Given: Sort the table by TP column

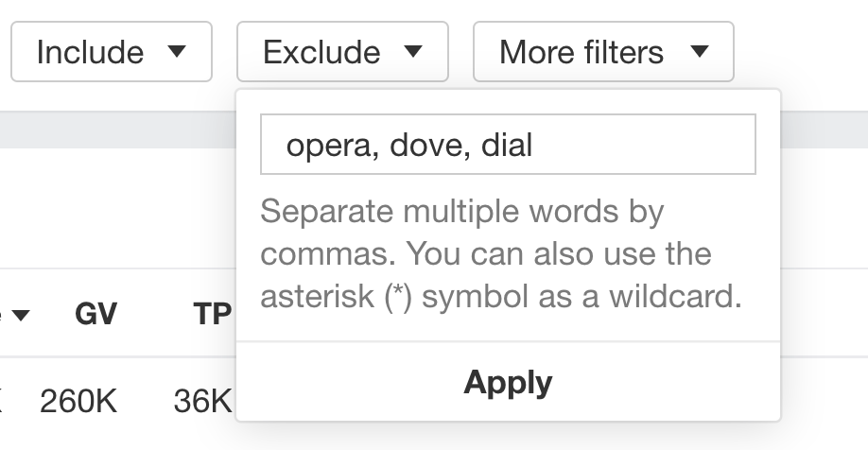Looking at the screenshot, I should [x=213, y=314].
